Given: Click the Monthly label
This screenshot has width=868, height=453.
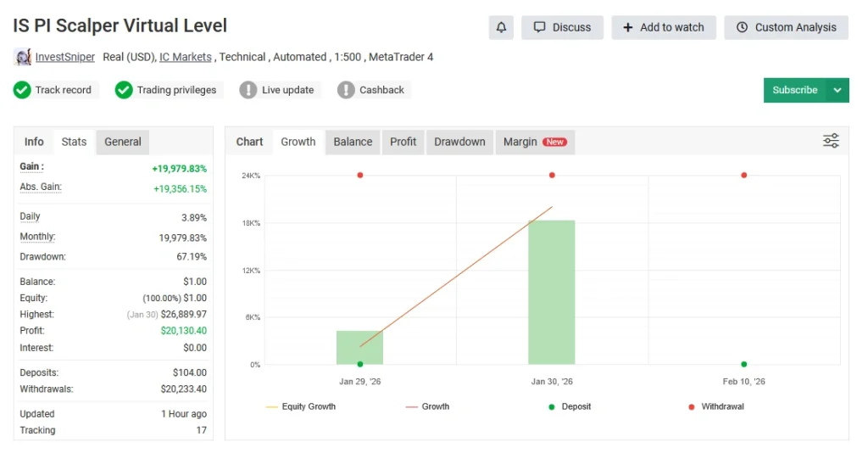Looking at the screenshot, I should click(37, 237).
